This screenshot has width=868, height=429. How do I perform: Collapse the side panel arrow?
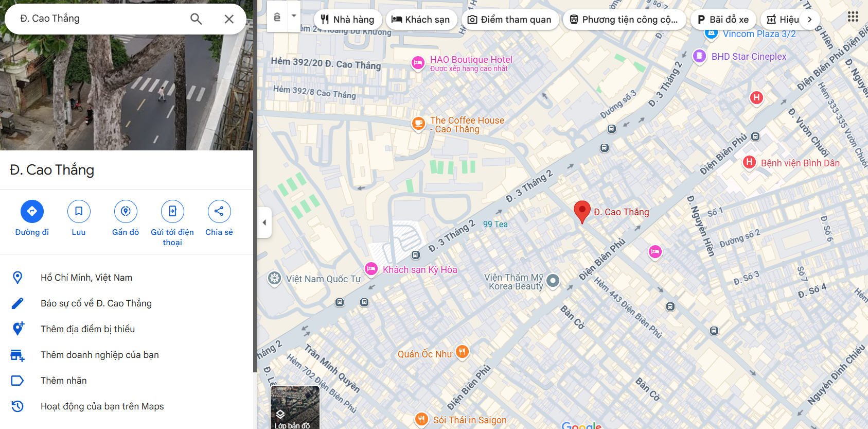[x=264, y=222]
